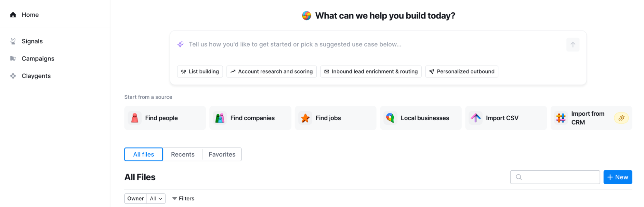
Task: Switch to the Recents tab
Action: point(183,155)
